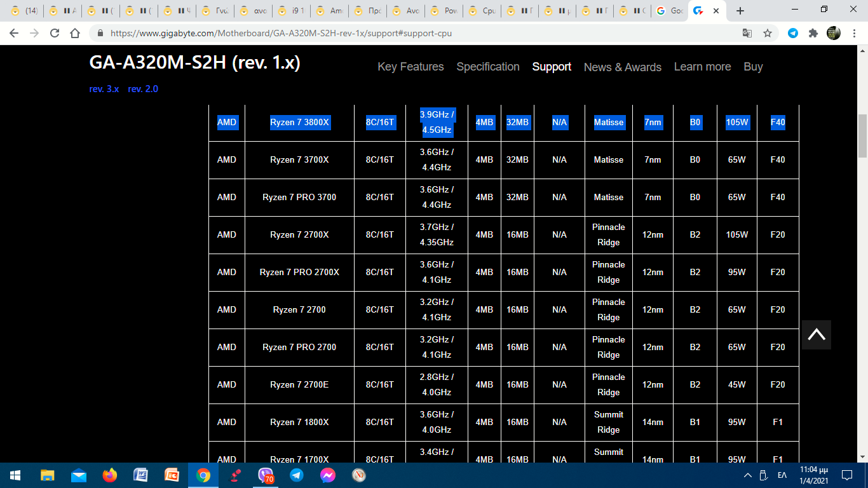Click the Ryzen 7 3800X cell
The height and width of the screenshot is (488, 868).
coord(299,122)
